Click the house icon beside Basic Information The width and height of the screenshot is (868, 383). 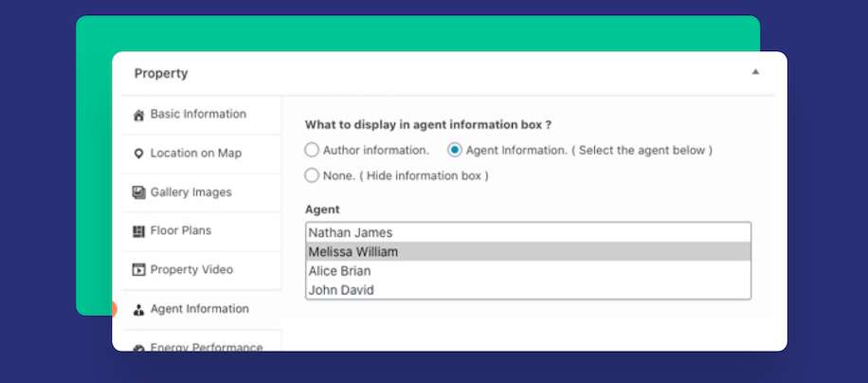point(139,115)
